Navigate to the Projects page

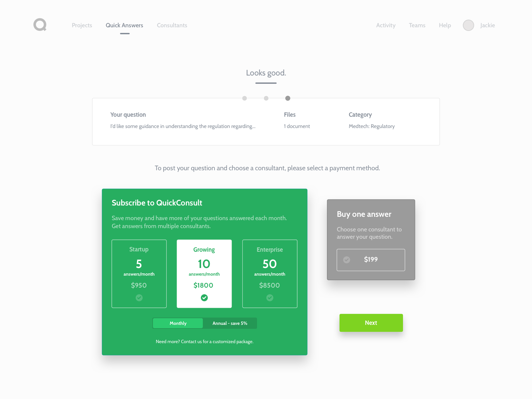[x=82, y=25]
